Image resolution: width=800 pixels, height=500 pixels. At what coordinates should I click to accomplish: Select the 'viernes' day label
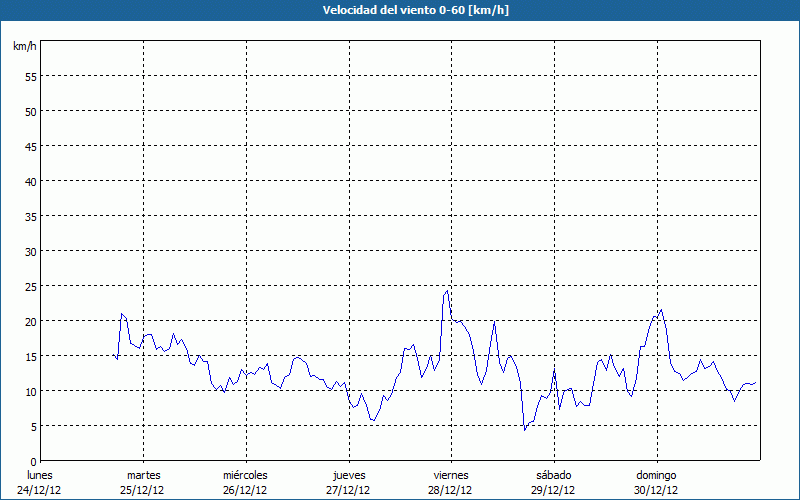tap(451, 475)
